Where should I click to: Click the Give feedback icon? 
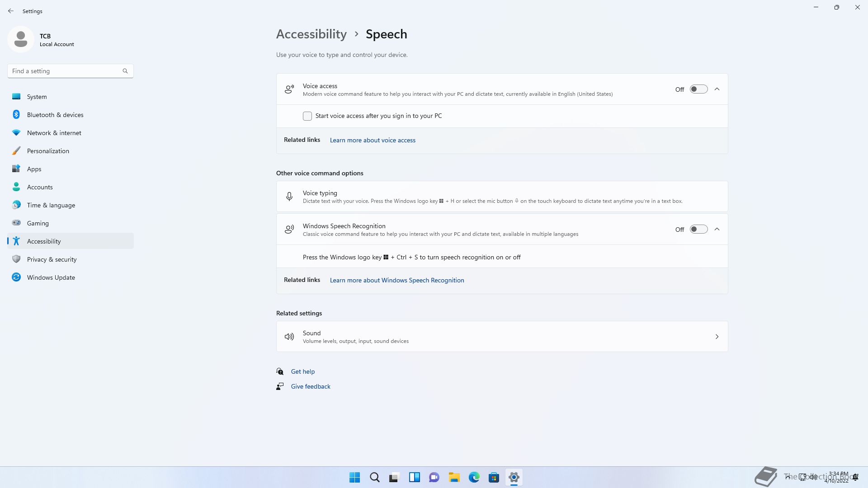280,386
